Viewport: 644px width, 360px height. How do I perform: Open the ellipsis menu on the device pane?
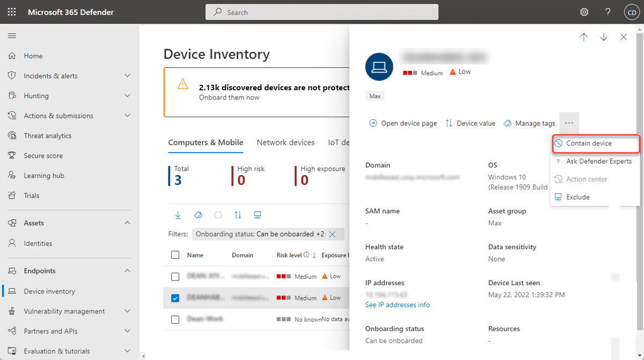point(569,123)
